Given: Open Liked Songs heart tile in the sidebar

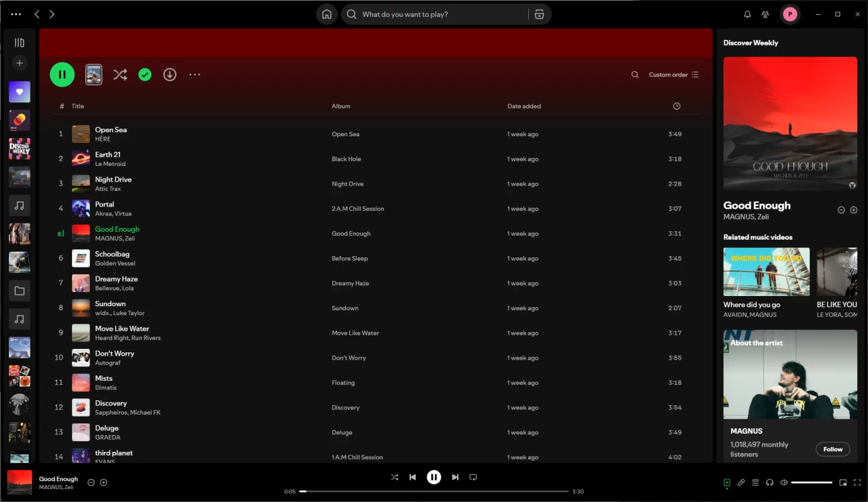Looking at the screenshot, I should (20, 92).
